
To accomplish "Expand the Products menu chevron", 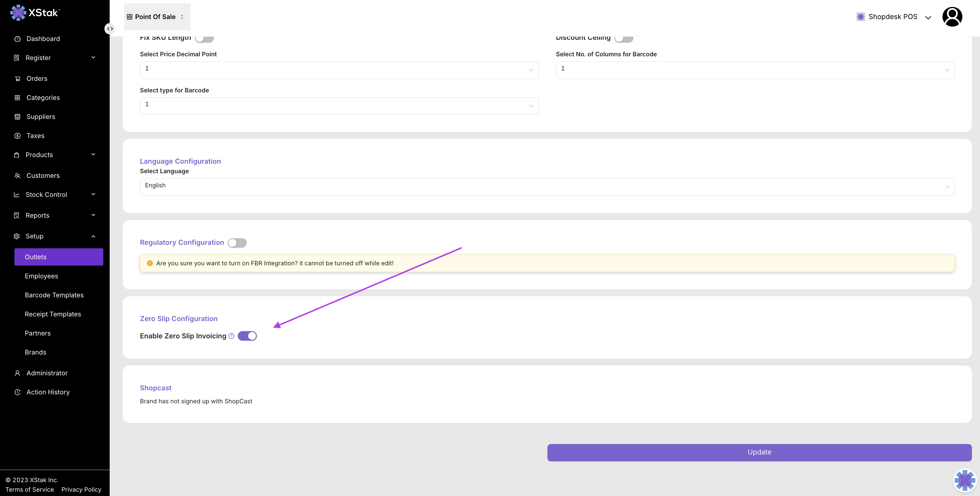I will point(93,154).
